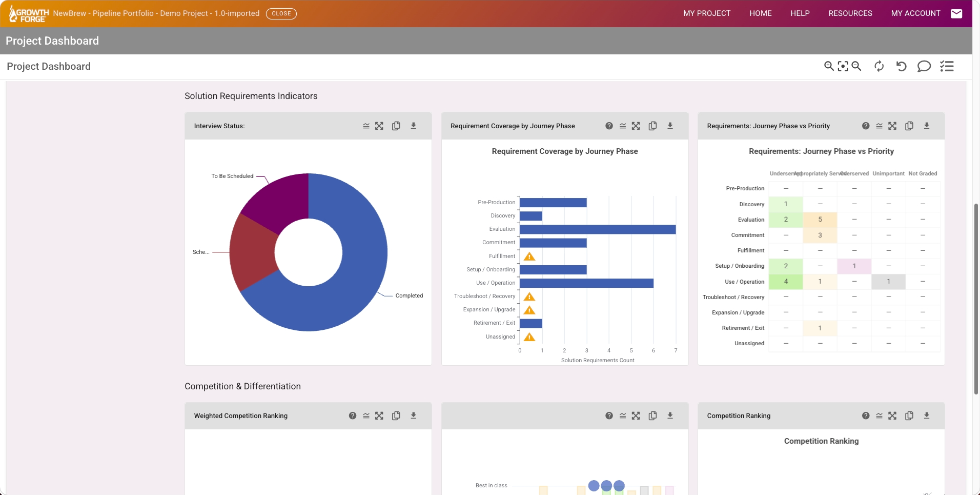Download the Requirement Coverage chart
This screenshot has width=980, height=495.
(x=670, y=126)
